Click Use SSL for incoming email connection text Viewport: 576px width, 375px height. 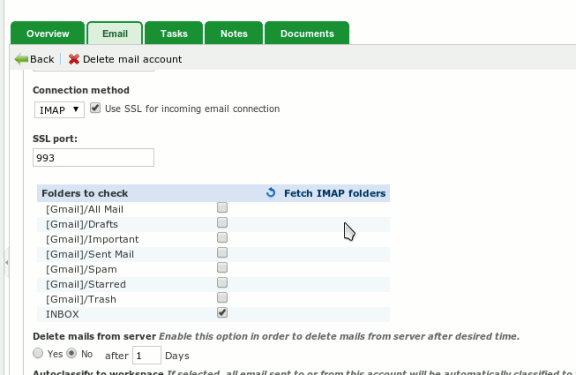click(x=192, y=109)
